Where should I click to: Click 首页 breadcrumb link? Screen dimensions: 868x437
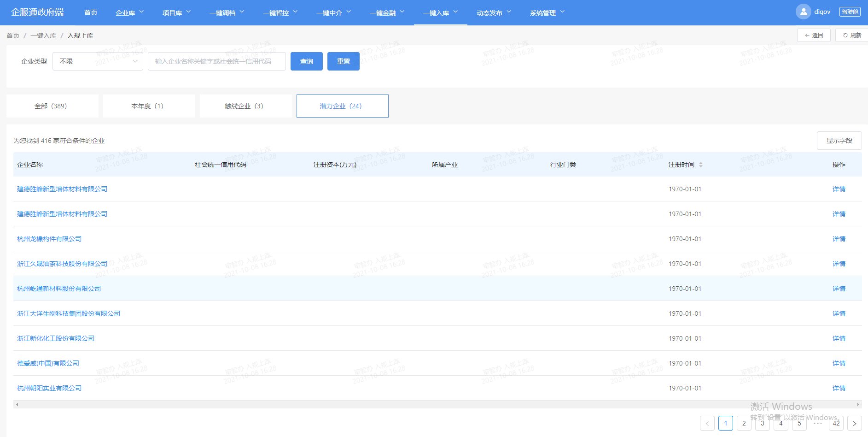tap(13, 35)
